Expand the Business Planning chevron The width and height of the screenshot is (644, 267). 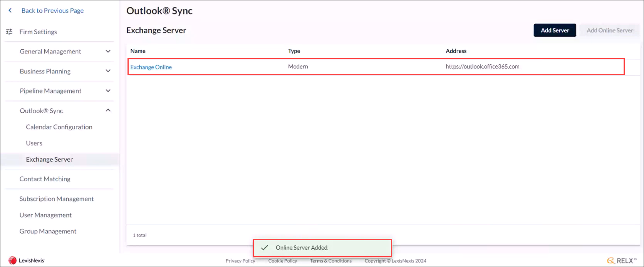point(108,71)
